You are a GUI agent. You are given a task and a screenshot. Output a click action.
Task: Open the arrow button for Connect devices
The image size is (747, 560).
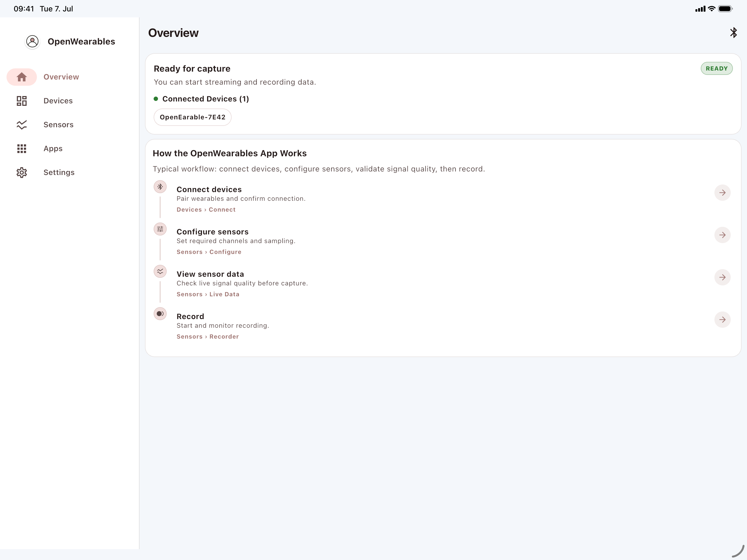tap(722, 193)
